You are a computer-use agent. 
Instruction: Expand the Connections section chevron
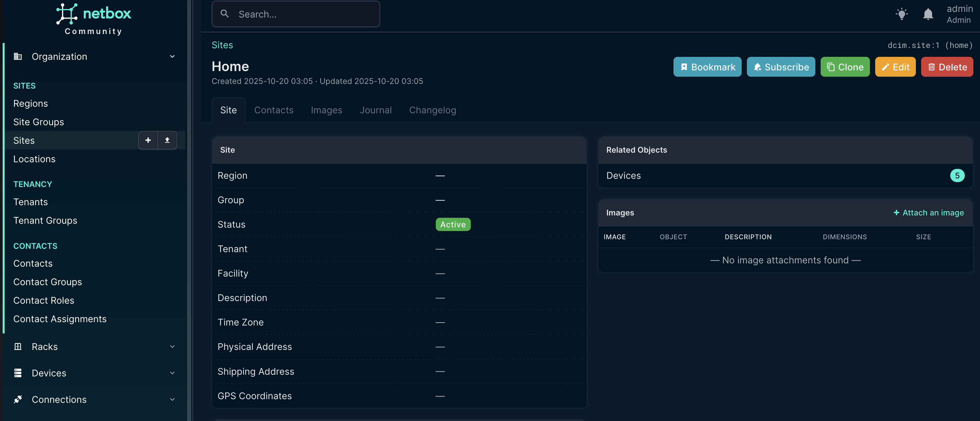coord(172,399)
